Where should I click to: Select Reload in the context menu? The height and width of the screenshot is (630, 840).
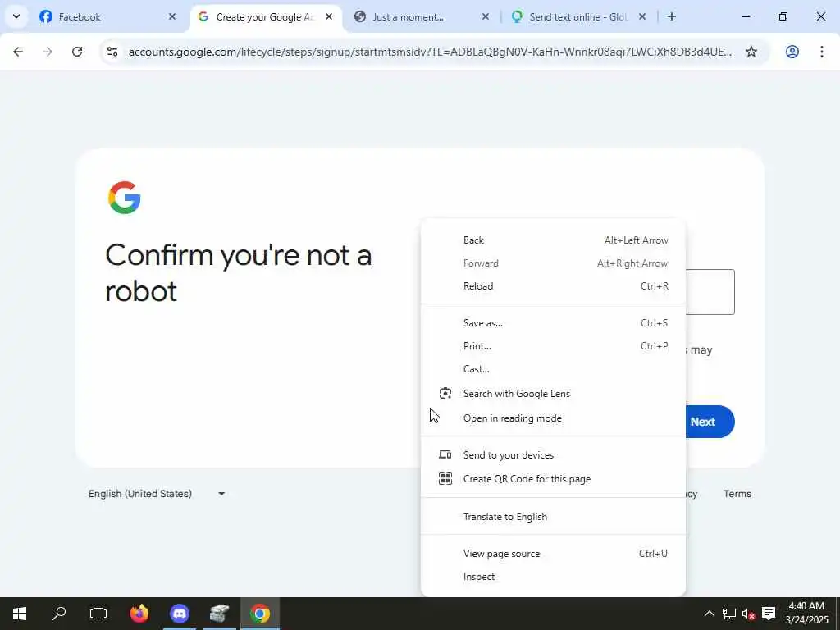553,286
